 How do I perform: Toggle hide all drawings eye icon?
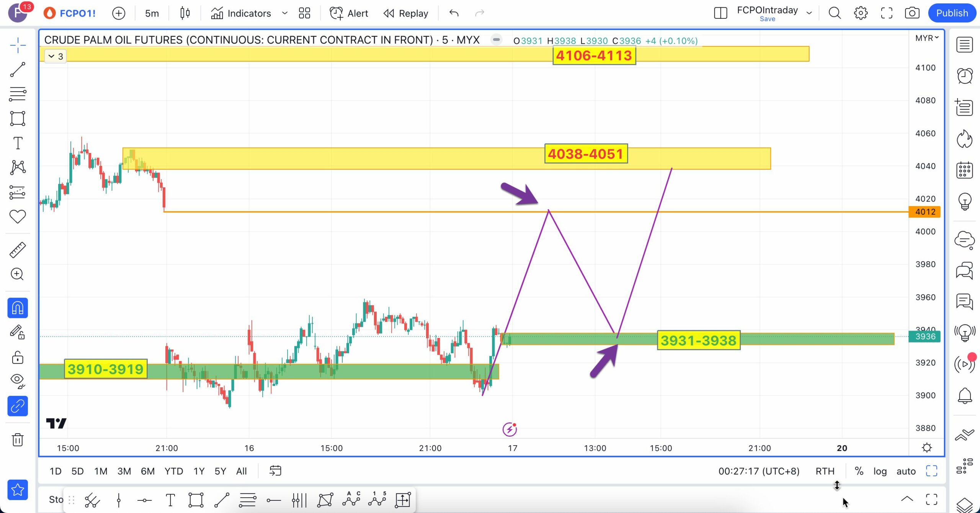[x=18, y=380]
